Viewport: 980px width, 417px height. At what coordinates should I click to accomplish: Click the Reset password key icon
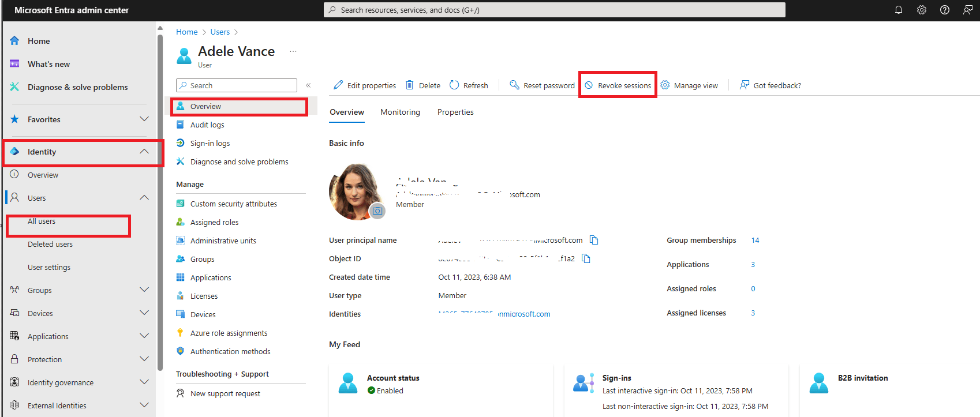[514, 85]
